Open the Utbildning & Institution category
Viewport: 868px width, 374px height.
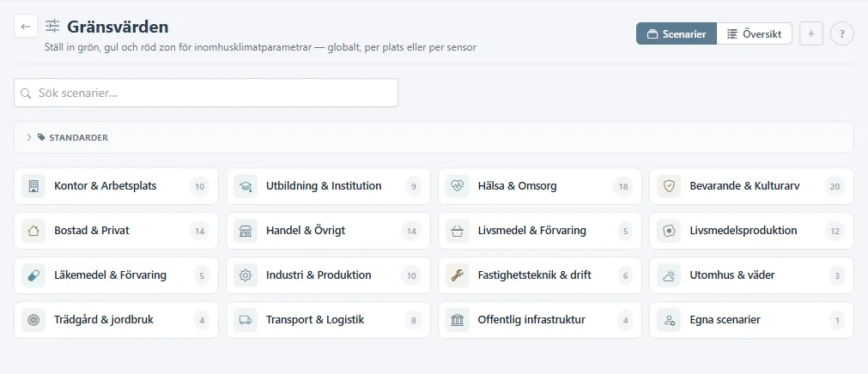[x=328, y=186]
